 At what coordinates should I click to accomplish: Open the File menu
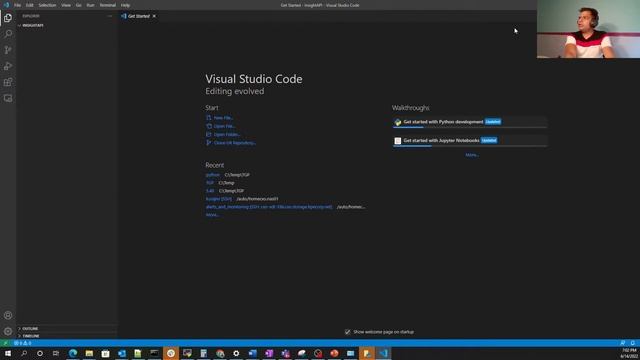18,5
